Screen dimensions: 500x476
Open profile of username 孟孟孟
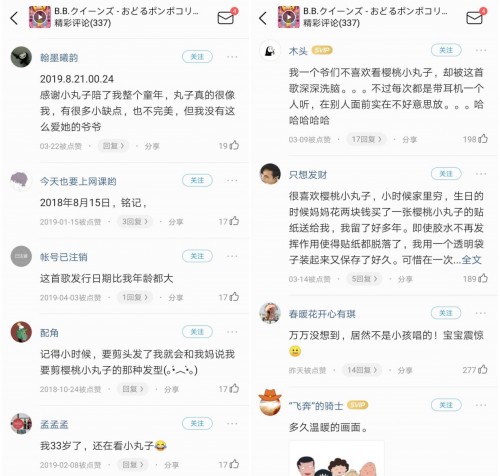(x=54, y=424)
